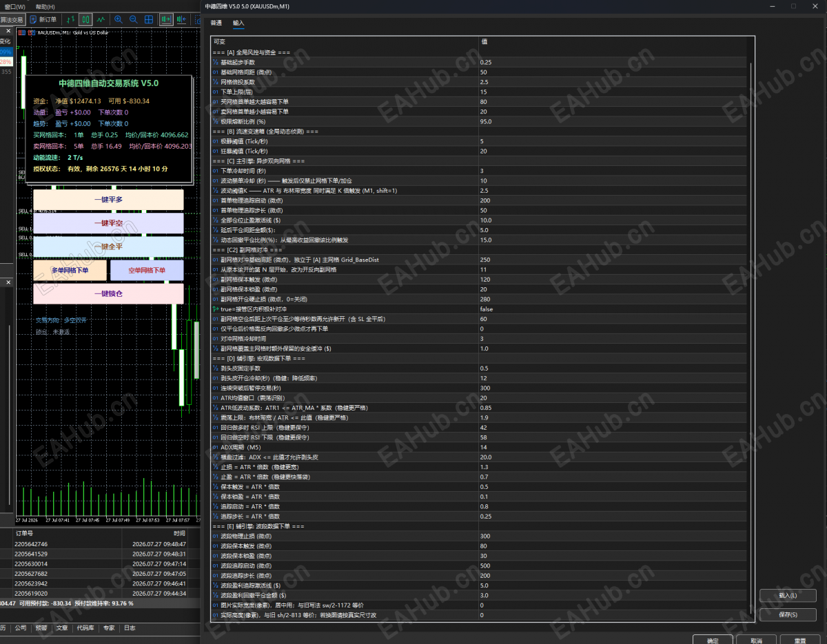Select the 波段物理止损 value 300
The width and height of the screenshot is (827, 644).
click(612, 536)
